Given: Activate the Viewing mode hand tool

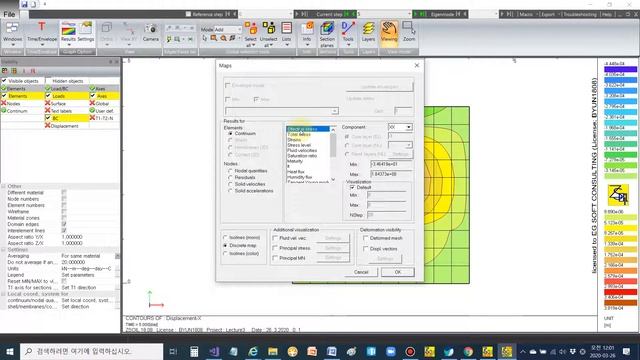Looking at the screenshot, I should click(x=389, y=33).
